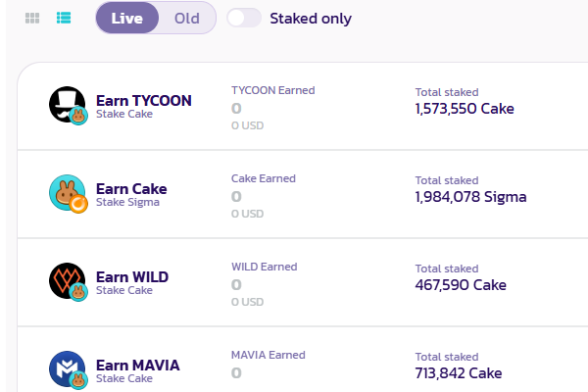Switch to the Old pools tab

(186, 18)
